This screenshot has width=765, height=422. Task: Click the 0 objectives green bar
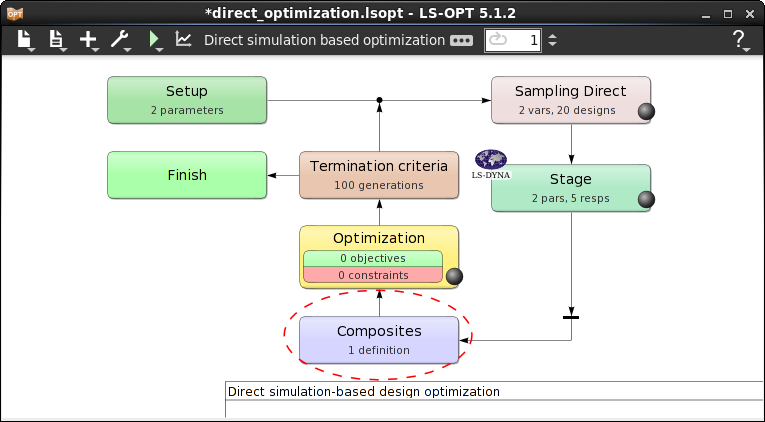[x=373, y=259]
